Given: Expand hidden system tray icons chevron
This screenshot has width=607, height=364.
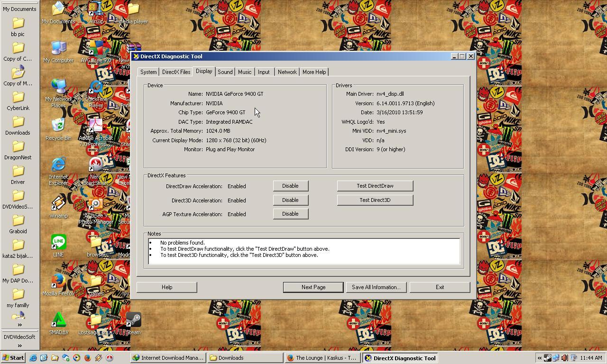Looking at the screenshot, I should coord(539,358).
